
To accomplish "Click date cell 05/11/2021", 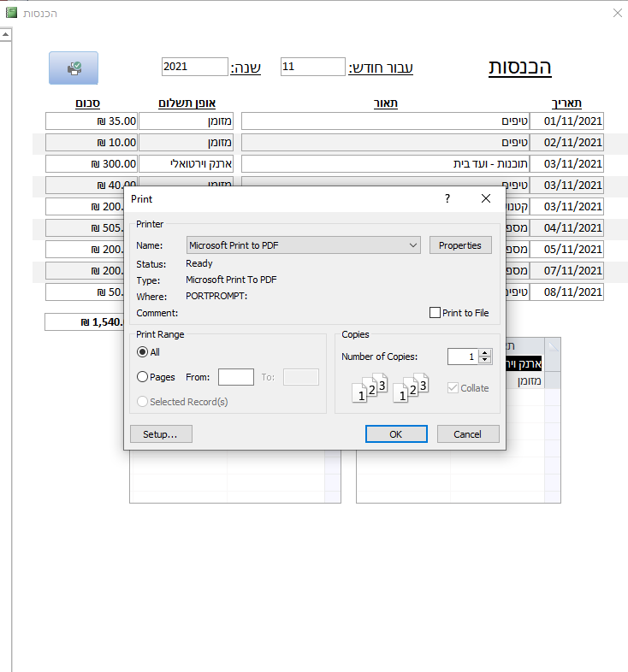I will (566, 249).
